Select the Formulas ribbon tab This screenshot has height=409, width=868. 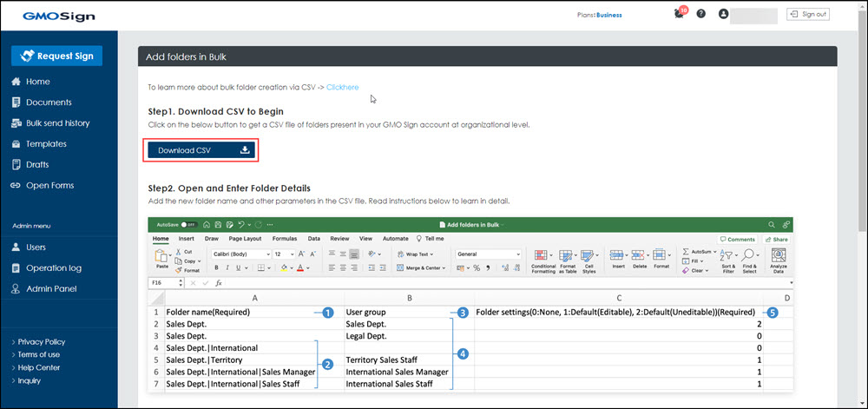pyautogui.click(x=285, y=239)
